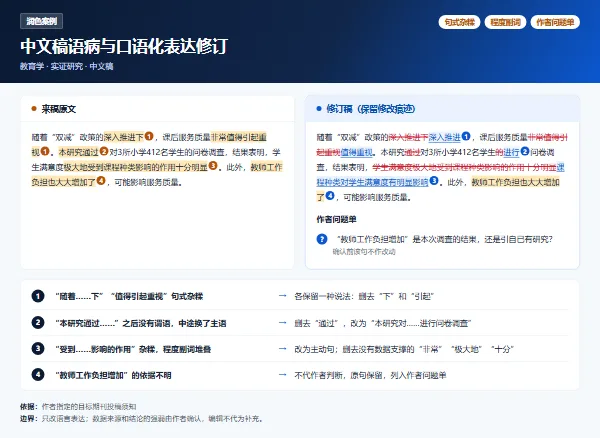
Task: Click the note 确认前该句不作改动
Action: (x=364, y=252)
